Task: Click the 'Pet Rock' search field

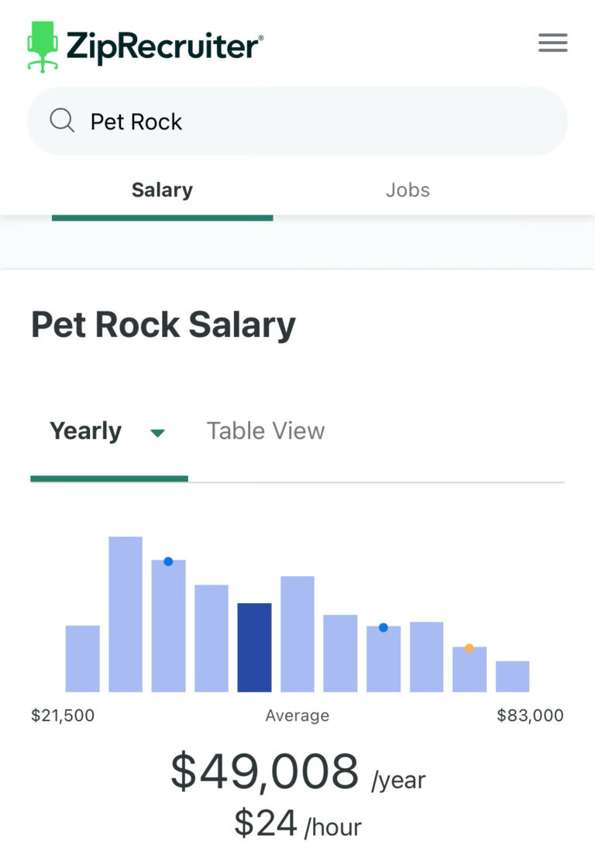Action: pos(310,122)
